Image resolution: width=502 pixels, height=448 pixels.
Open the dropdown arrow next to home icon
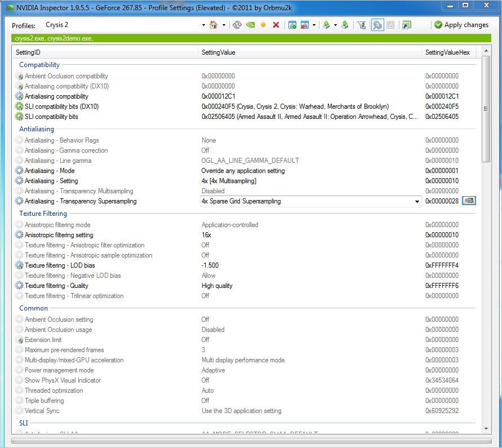coord(224,25)
